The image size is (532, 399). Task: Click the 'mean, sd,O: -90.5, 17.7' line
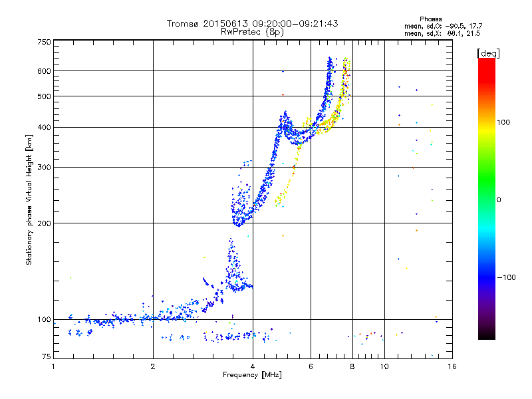(x=443, y=26)
